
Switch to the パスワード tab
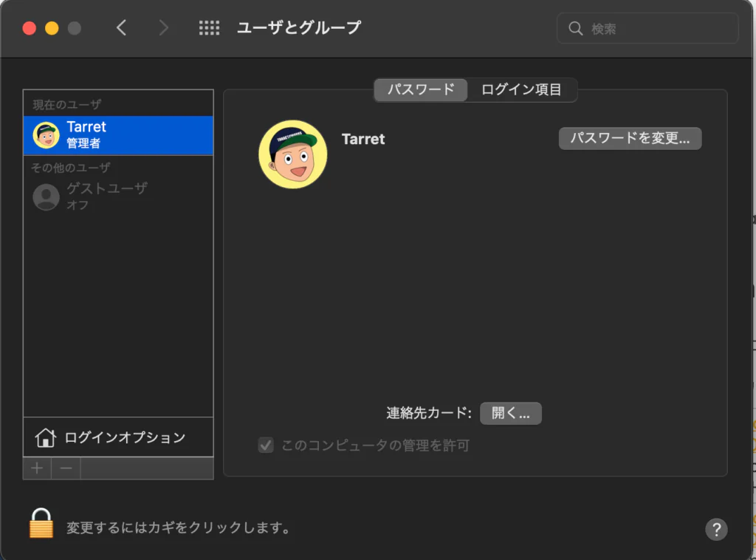[x=421, y=90]
